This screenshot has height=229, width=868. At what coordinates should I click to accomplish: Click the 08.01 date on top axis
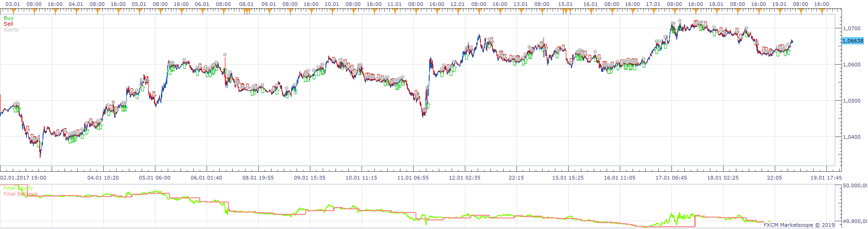(246, 4)
